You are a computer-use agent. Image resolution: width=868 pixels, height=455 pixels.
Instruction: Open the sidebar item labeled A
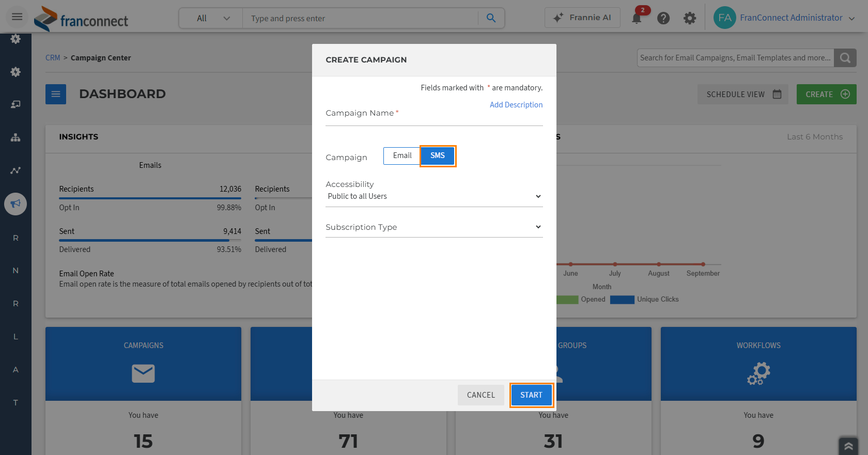click(16, 370)
